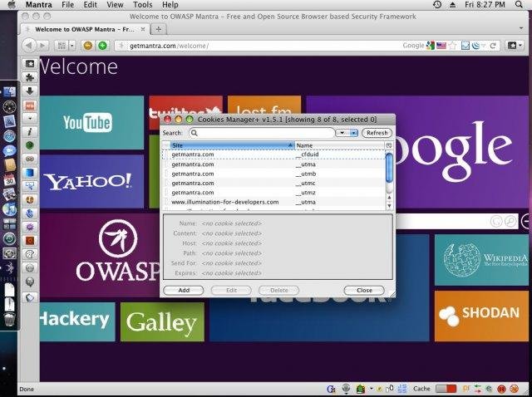Expand the dropdown arrow next to the grid button
532x397 pixels.
point(72,46)
